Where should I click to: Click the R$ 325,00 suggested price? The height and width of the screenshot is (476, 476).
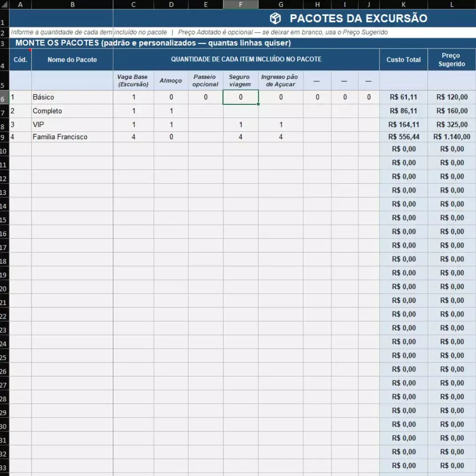pyautogui.click(x=452, y=124)
